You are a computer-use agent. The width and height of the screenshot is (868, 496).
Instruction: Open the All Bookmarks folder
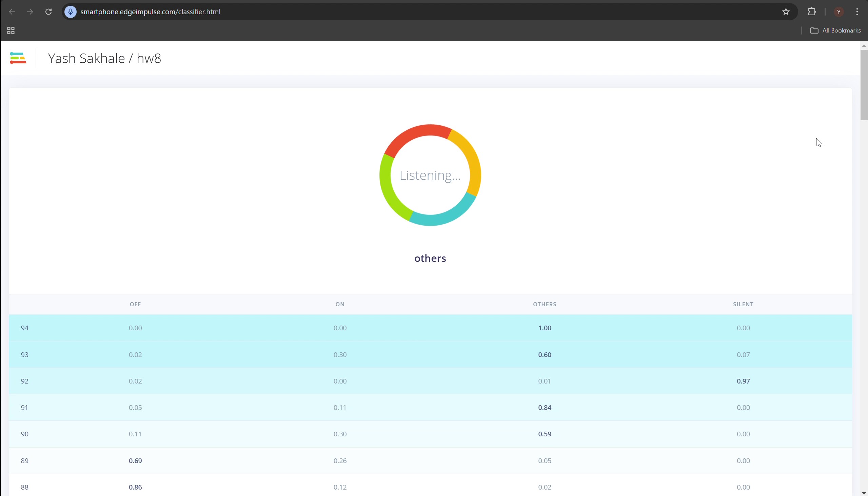tap(835, 30)
